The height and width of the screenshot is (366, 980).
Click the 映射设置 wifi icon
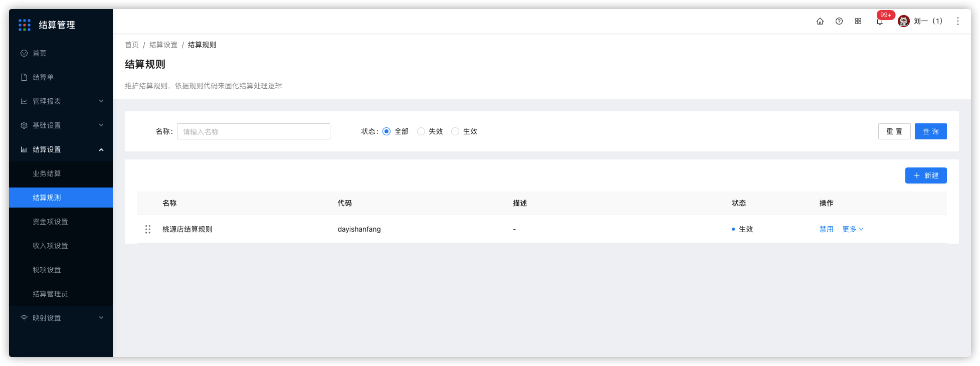[x=24, y=318]
